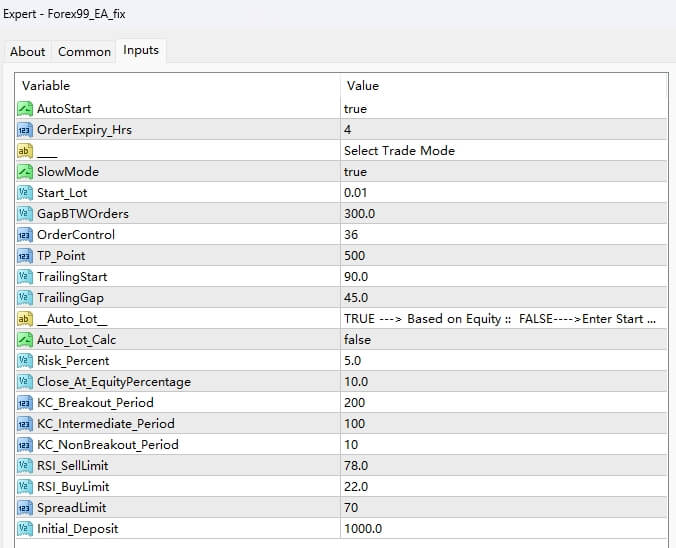Click the double-type icon beside Start_Lot

pos(25,193)
